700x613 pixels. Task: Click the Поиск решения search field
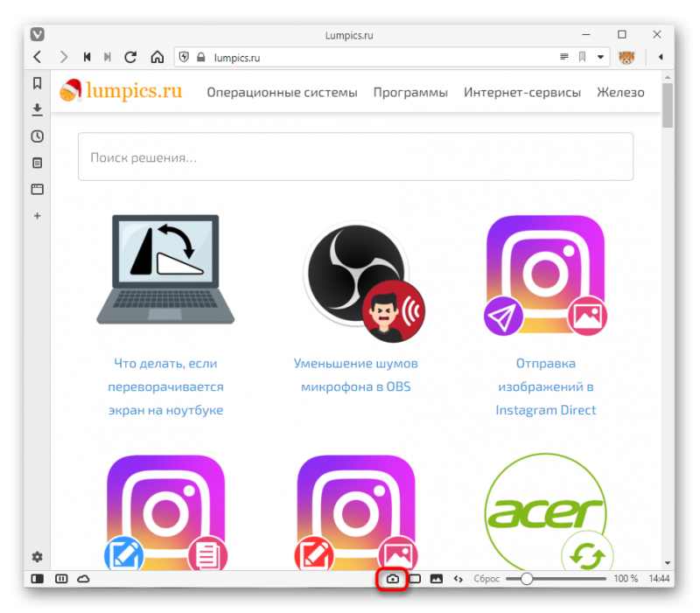(355, 157)
